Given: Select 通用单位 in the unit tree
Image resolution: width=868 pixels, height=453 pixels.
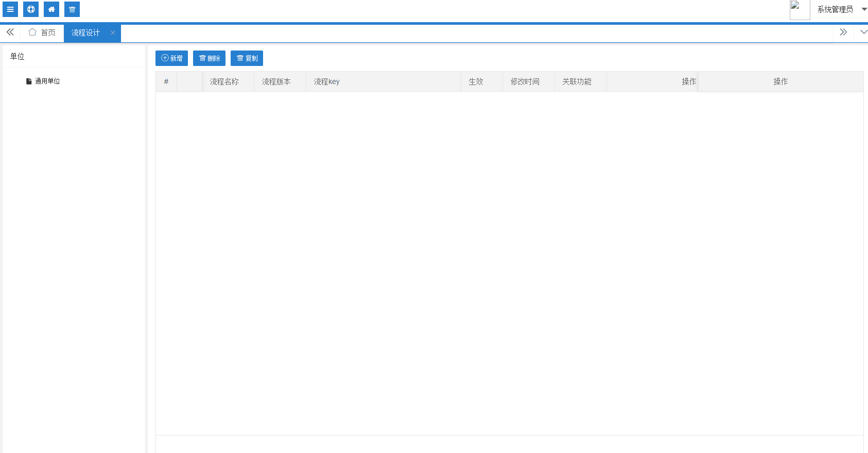Looking at the screenshot, I should [x=47, y=81].
